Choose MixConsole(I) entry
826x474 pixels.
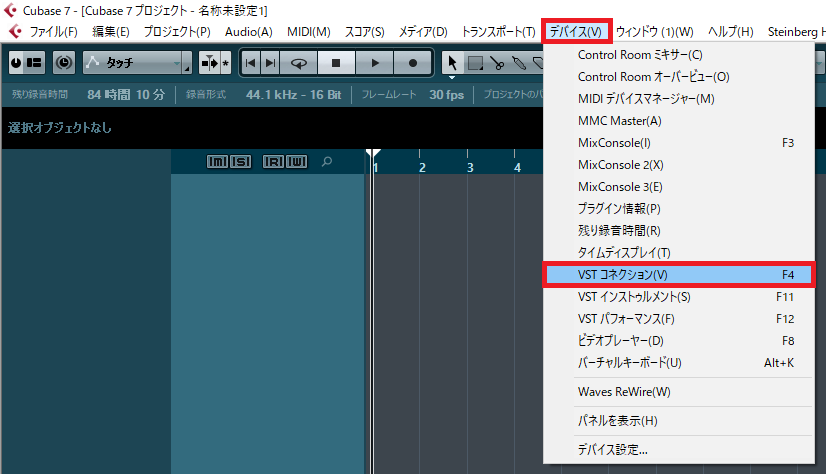pos(679,143)
